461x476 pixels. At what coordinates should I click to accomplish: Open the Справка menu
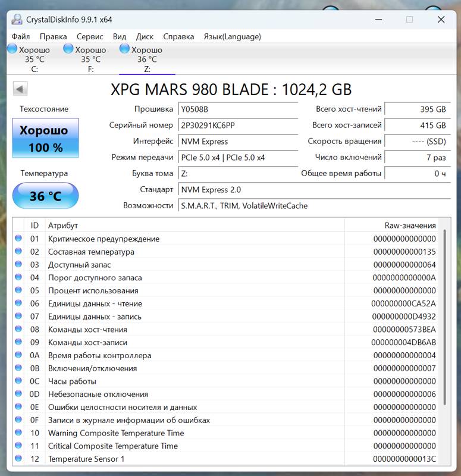pos(178,37)
